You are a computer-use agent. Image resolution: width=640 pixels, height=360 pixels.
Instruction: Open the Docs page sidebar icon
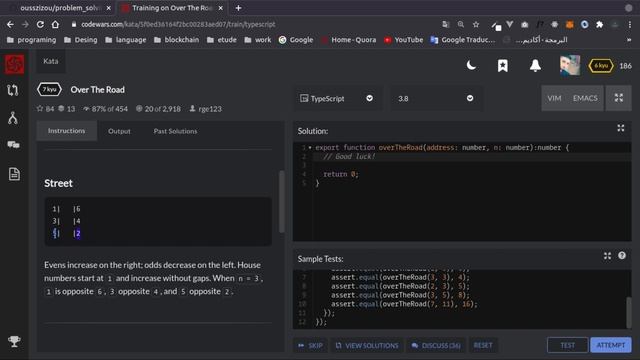click(x=14, y=174)
